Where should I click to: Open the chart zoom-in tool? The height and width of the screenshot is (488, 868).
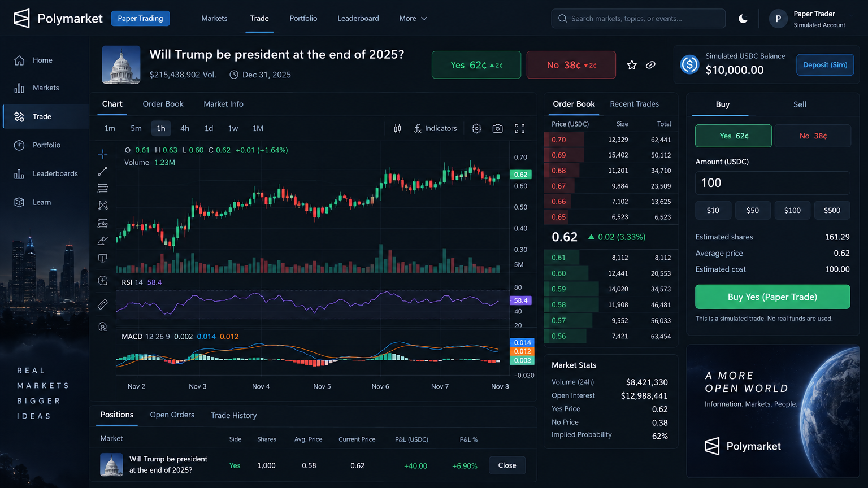tap(103, 281)
